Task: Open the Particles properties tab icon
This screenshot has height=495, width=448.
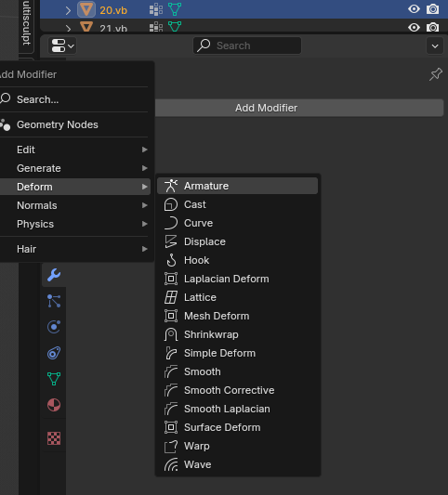Action: point(54,301)
